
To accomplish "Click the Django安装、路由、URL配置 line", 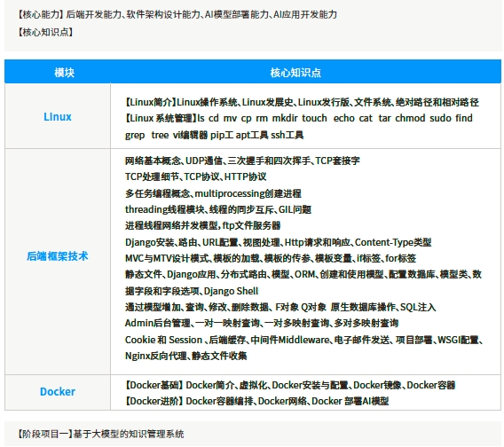I will 278,242.
